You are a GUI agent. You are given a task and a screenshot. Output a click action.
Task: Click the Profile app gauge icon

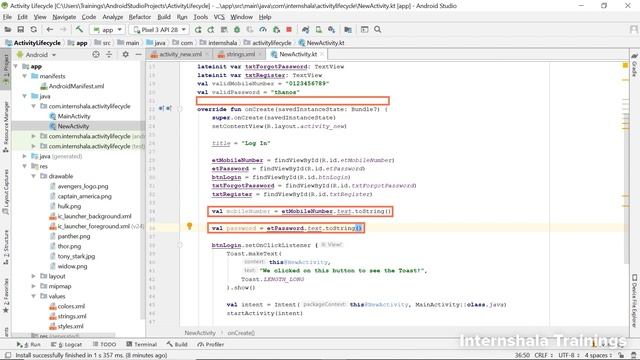point(263,29)
